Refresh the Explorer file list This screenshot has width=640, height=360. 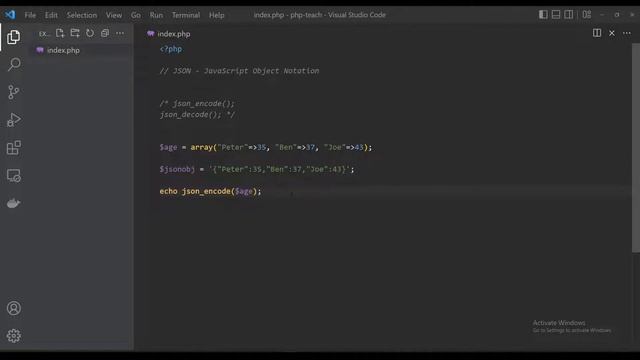click(90, 33)
